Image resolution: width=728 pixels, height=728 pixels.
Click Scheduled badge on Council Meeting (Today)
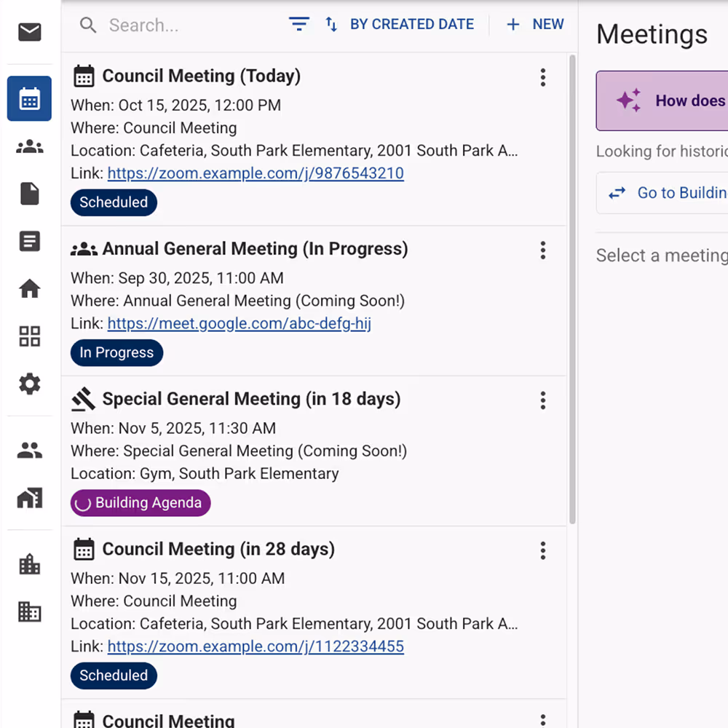coord(114,202)
